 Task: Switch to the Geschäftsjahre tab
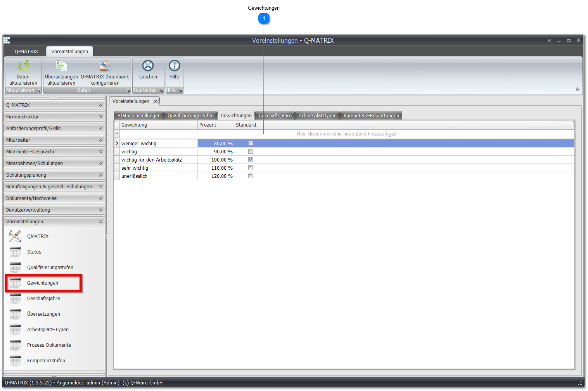pos(275,116)
